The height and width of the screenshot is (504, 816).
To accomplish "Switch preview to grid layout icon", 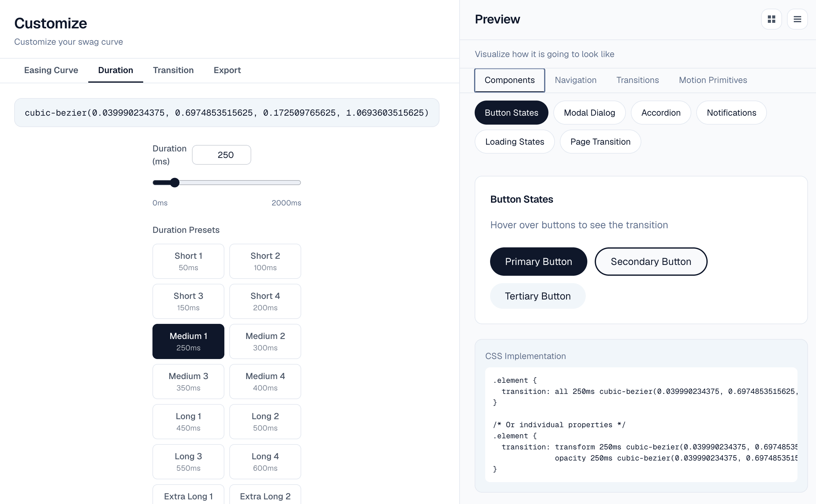I will click(x=771, y=19).
